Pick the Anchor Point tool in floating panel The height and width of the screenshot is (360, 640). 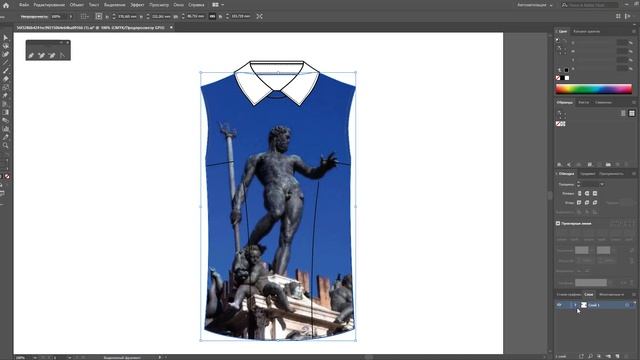tap(62, 55)
